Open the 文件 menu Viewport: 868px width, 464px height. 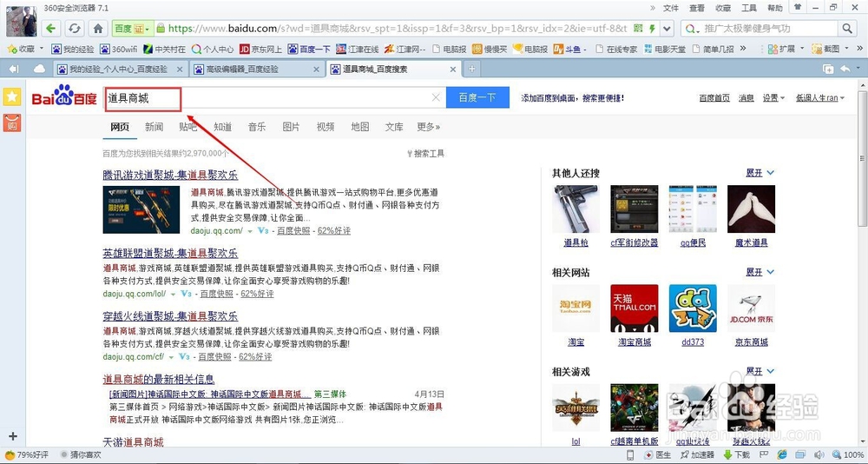pyautogui.click(x=670, y=8)
